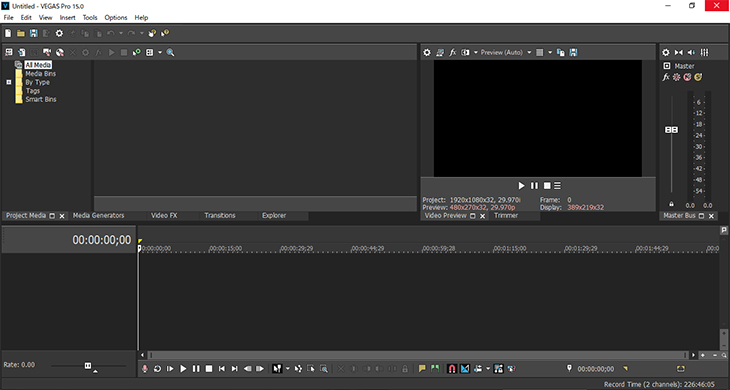Select the Media Bins folder

41,74
